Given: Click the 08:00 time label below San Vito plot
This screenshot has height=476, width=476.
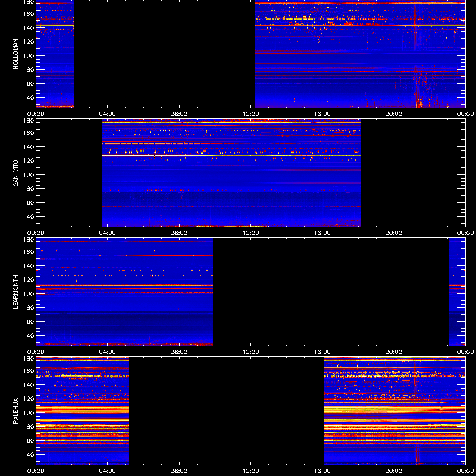Looking at the screenshot, I should [x=179, y=233].
